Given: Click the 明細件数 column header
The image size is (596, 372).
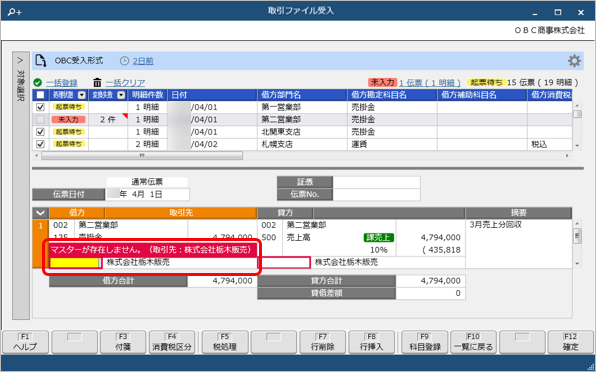Looking at the screenshot, I should (x=147, y=95).
